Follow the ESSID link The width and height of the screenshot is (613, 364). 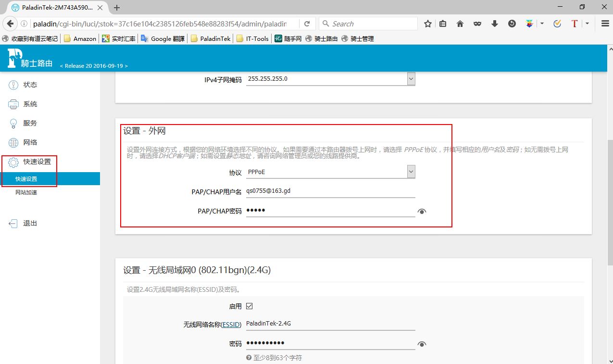(231, 325)
